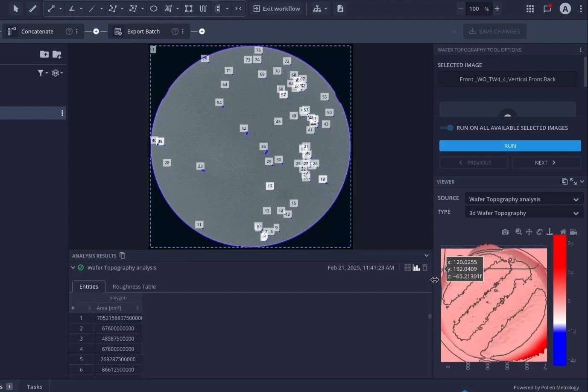This screenshot has width=588, height=392.
Task: Select the turntable rotation tool in viewer
Action: (550, 232)
